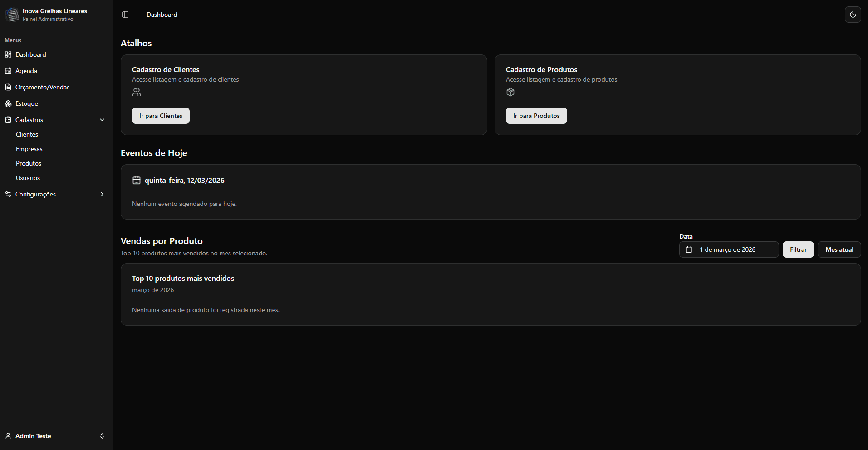Viewport: 868px width, 450px height.
Task: Expand the Configurações menu chevron
Action: click(102, 194)
